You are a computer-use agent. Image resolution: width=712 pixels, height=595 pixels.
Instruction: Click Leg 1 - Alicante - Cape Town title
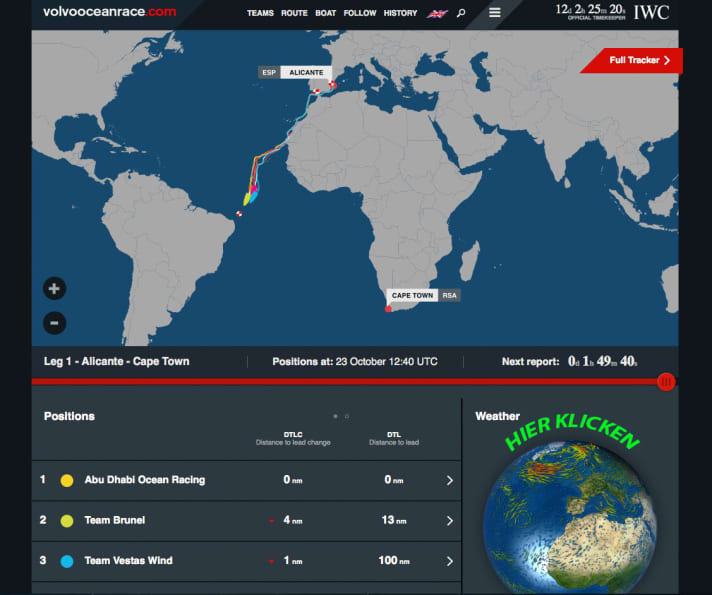pyautogui.click(x=117, y=362)
